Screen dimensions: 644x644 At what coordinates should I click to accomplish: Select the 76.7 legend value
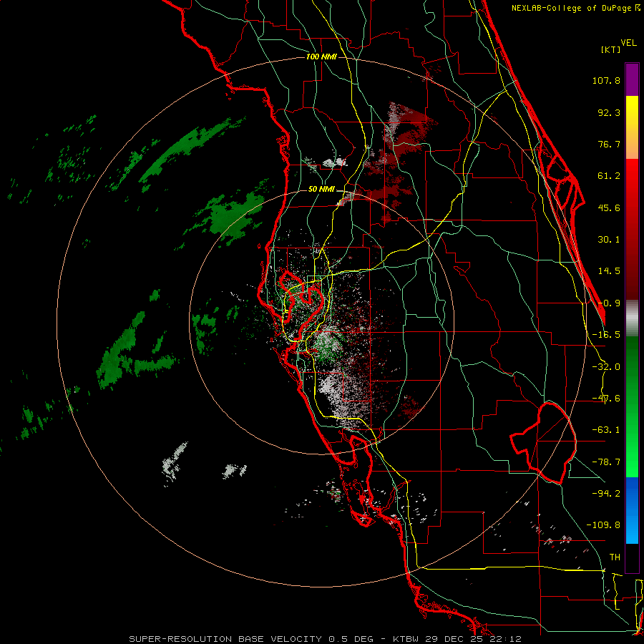coord(609,144)
